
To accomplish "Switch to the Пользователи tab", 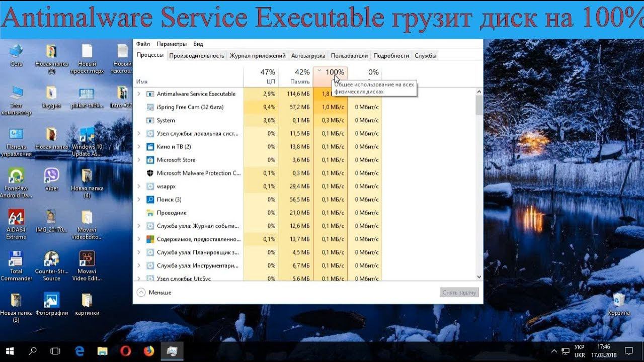I will [x=349, y=56].
